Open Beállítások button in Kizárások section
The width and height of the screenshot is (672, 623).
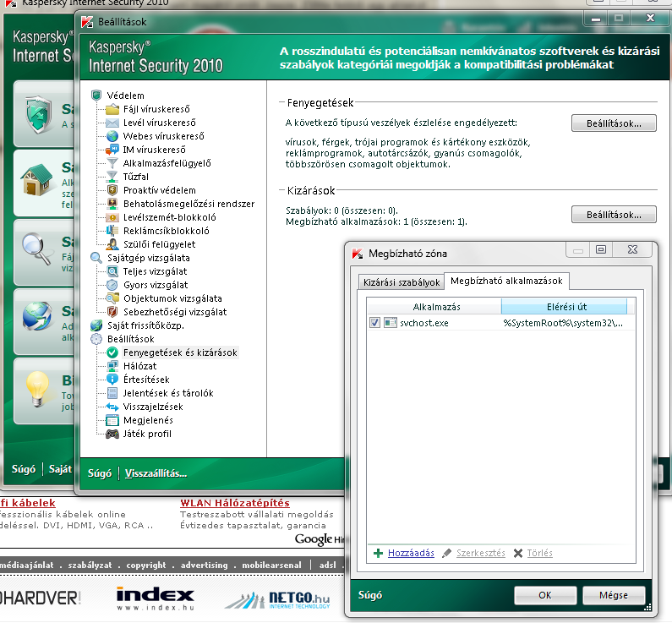[x=614, y=215]
